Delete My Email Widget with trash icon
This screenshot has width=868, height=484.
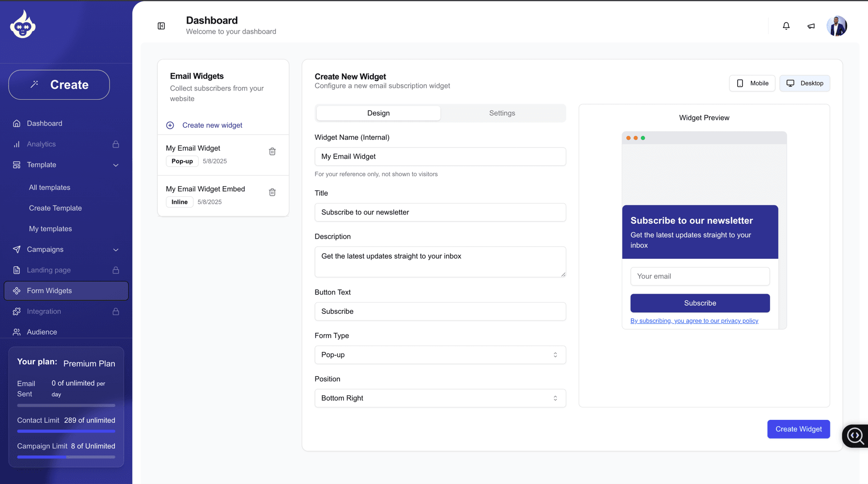272,151
